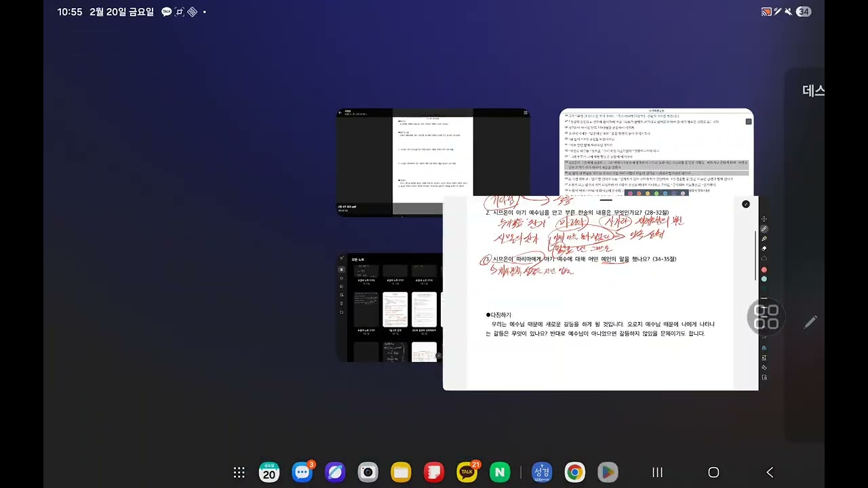
Task: Tap the edge panel pencil handle
Action: (x=810, y=323)
